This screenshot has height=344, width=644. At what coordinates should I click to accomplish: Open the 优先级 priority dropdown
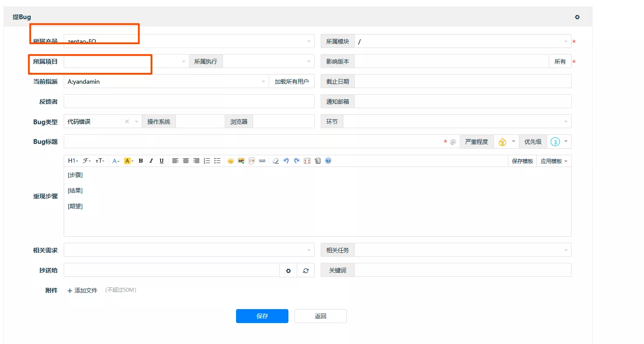coord(559,142)
